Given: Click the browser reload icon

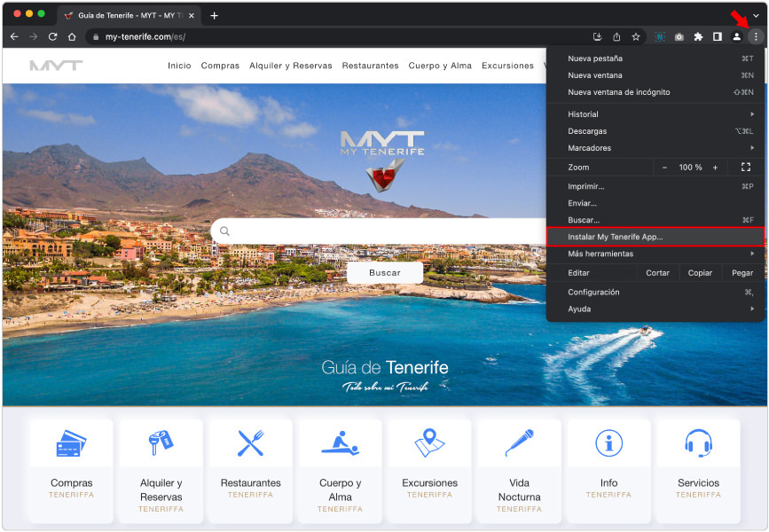Looking at the screenshot, I should pyautogui.click(x=53, y=36).
